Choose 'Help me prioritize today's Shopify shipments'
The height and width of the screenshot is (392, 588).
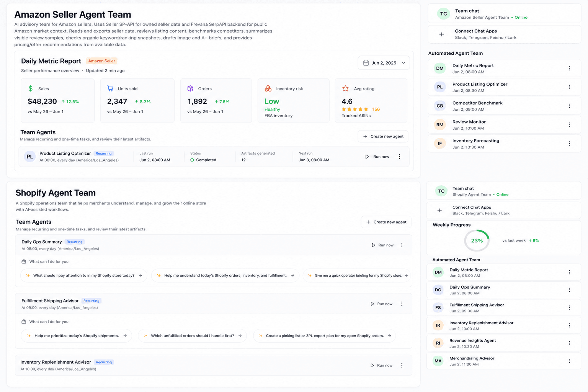tap(77, 336)
